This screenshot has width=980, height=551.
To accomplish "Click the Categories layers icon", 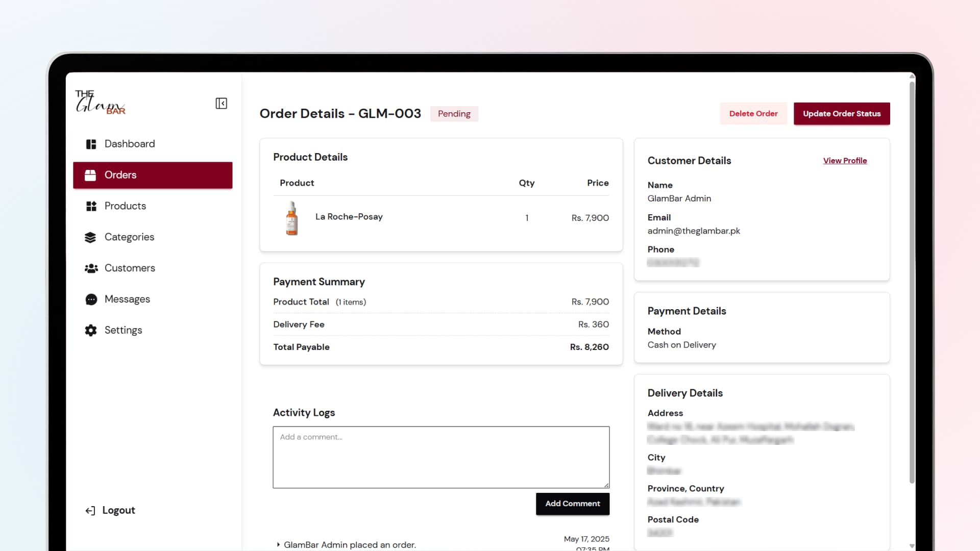I will coord(90,237).
